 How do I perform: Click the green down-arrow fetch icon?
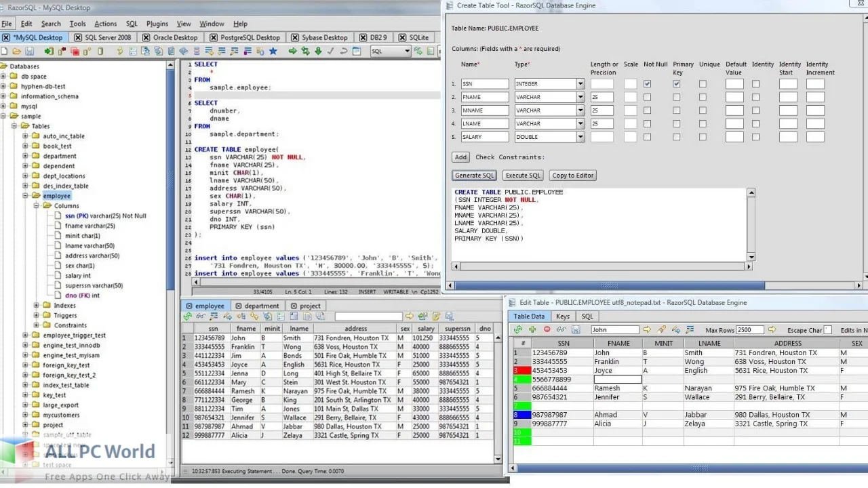318,51
